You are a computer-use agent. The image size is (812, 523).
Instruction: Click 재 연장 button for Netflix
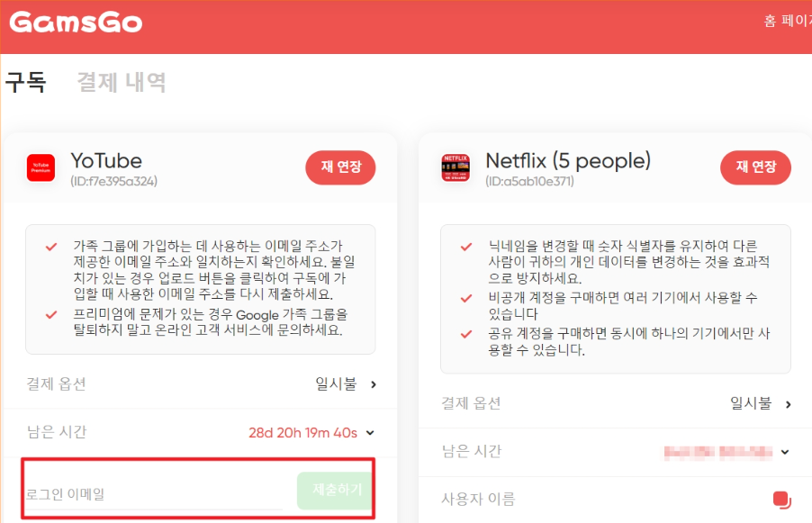(755, 167)
